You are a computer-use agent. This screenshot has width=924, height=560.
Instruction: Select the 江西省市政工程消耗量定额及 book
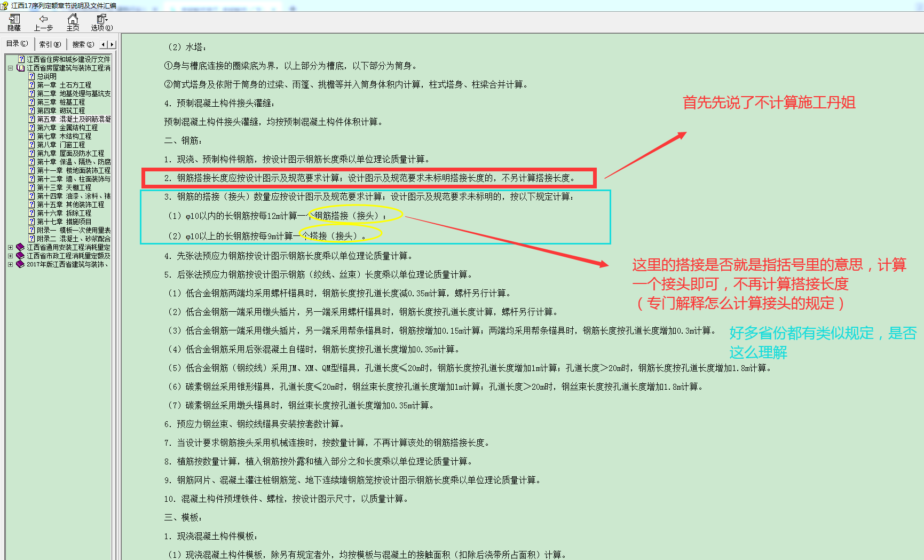coord(68,256)
